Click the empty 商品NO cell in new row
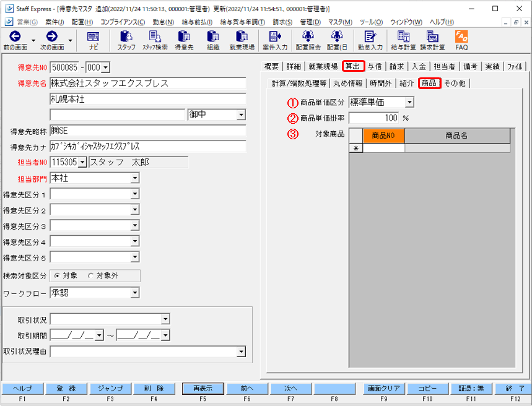The image size is (532, 406). coord(384,148)
